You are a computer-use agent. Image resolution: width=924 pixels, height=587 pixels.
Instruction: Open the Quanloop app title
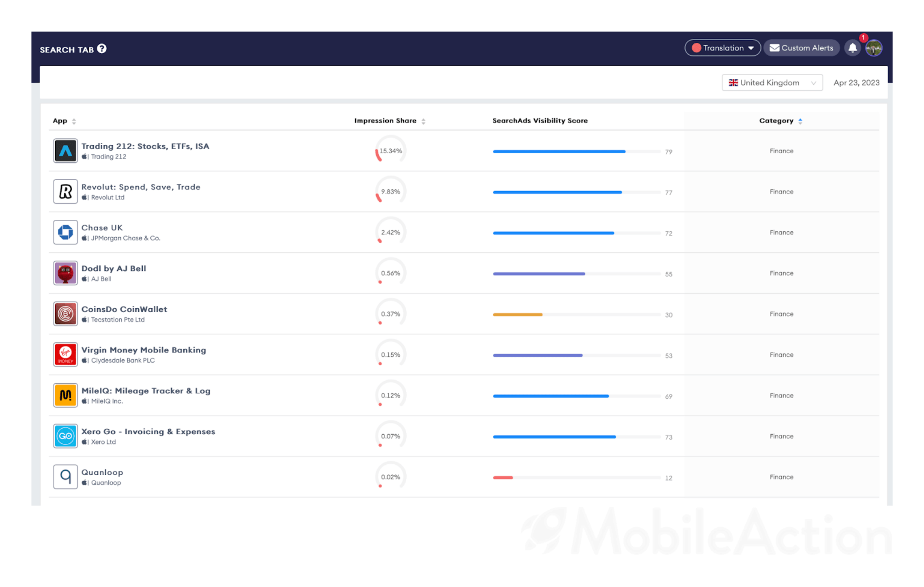pos(102,473)
